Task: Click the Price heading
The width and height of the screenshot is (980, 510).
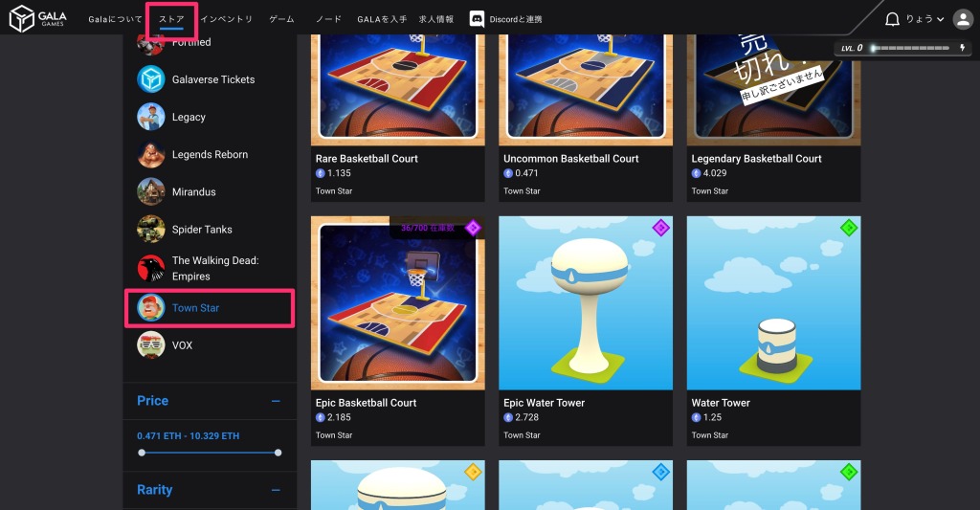Action: tap(152, 401)
